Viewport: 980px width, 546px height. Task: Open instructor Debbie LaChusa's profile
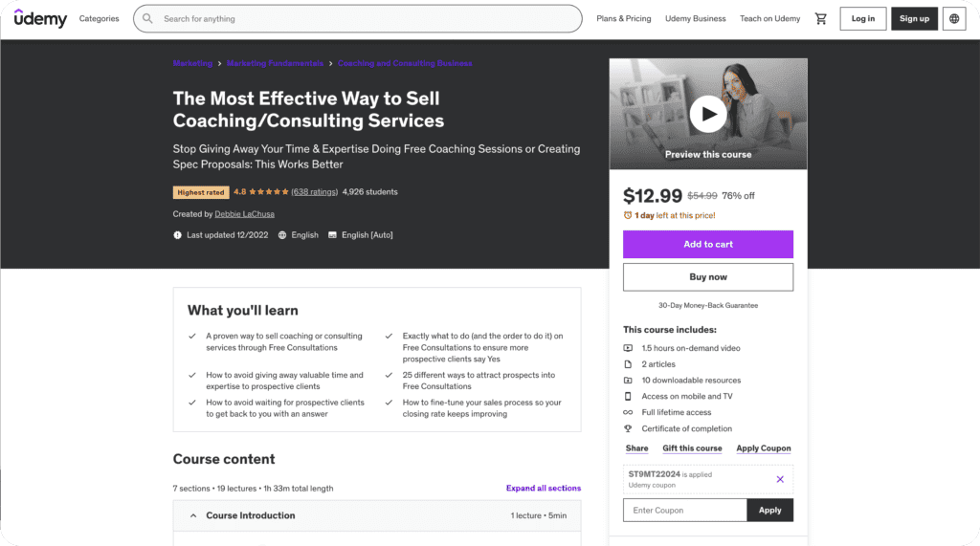pos(245,214)
